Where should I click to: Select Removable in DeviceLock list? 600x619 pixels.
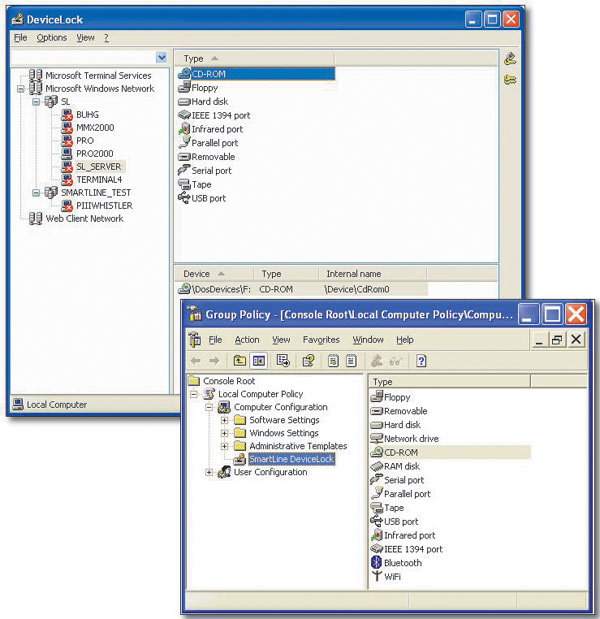(206, 157)
